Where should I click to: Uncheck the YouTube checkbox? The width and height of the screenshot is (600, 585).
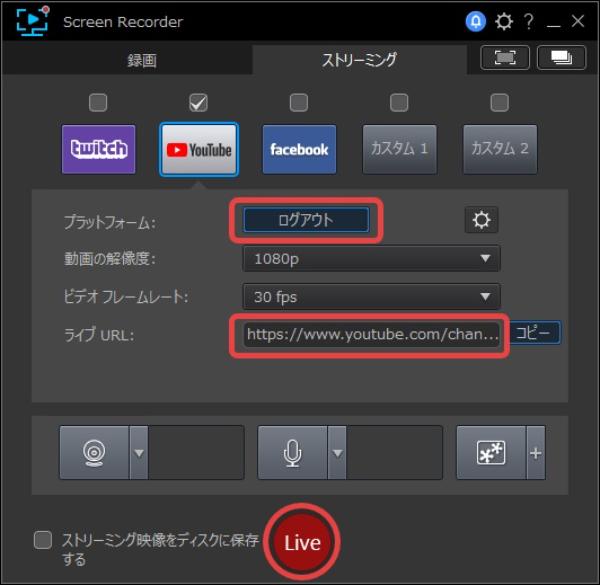click(199, 103)
